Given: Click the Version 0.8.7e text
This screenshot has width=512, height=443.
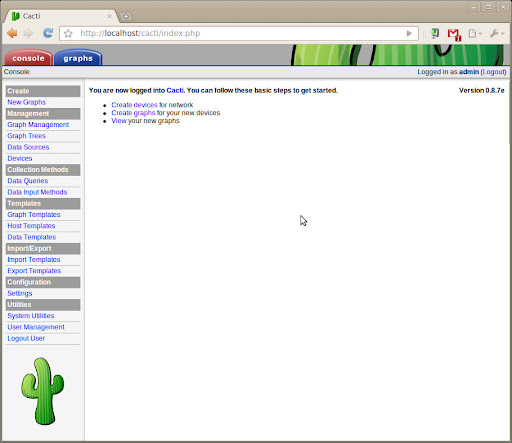Looking at the screenshot, I should point(482,90).
